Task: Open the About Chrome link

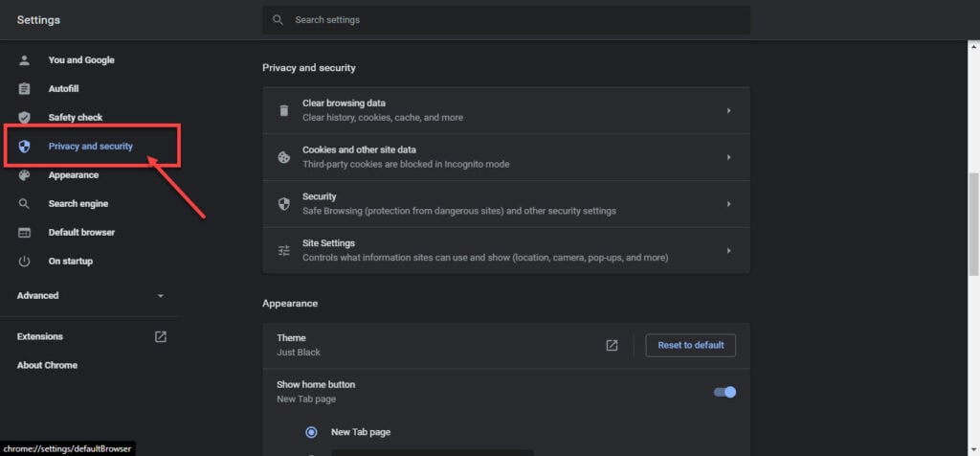Action: click(48, 365)
